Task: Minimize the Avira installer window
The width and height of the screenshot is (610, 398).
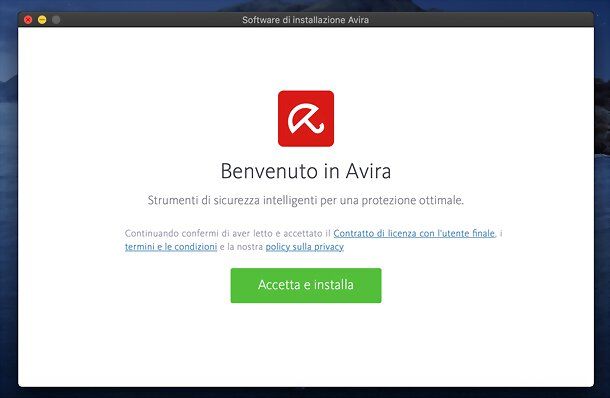Action: point(42,20)
